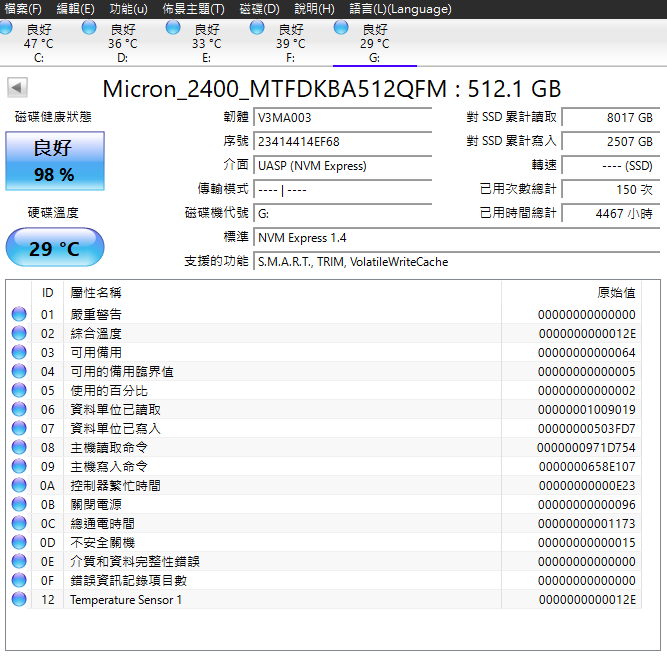This screenshot has height=656, width=667.
Task: Click the status orb of attribute 06 資料單位已讀取
Action: [x=19, y=409]
